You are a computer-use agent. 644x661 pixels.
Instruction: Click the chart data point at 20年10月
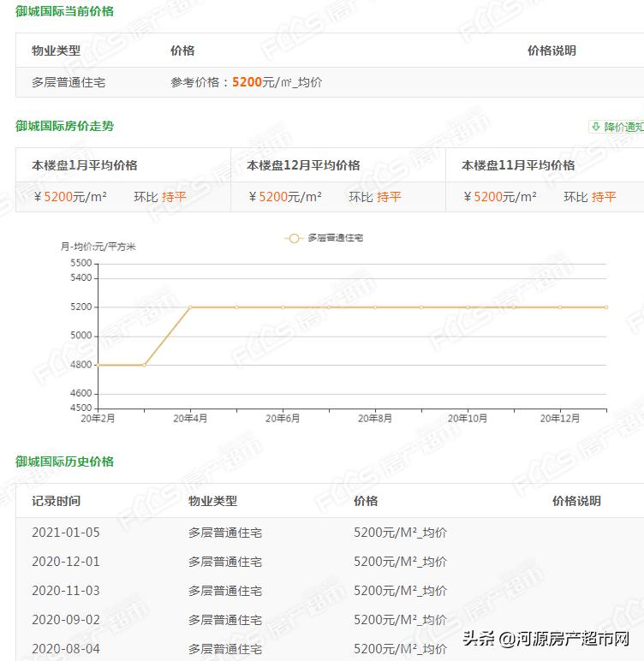pos(468,307)
